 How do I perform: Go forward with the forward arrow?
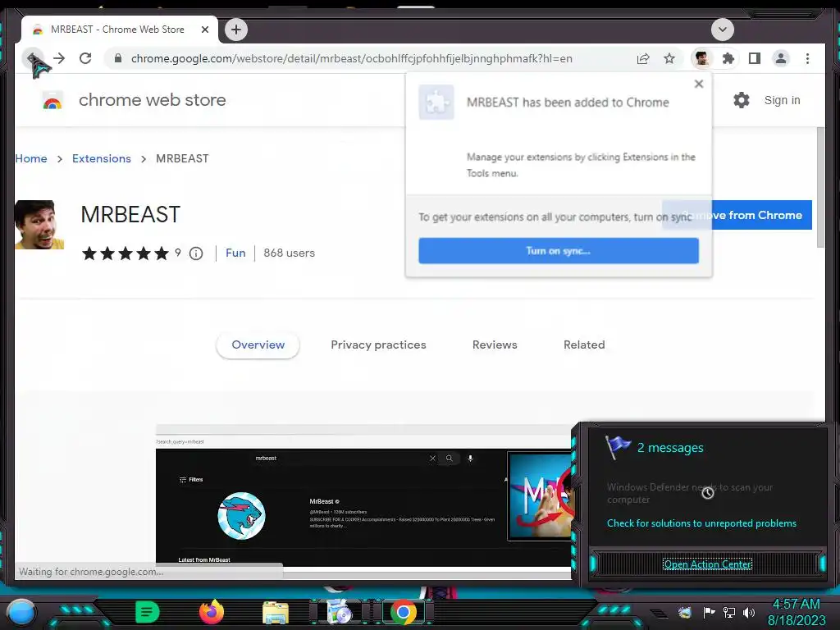tap(59, 58)
